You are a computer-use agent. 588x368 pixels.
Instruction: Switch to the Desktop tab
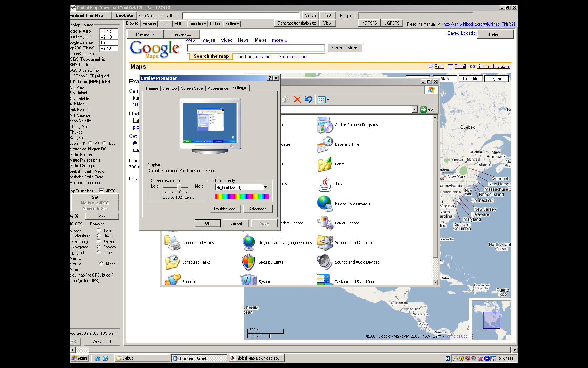tap(170, 88)
